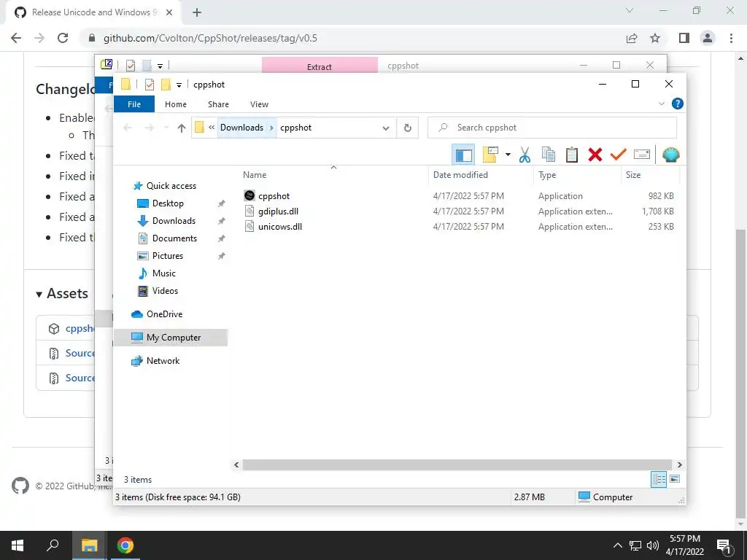The width and height of the screenshot is (747, 560).
Task: Open the File menu of cppshot window
Action: tap(134, 104)
